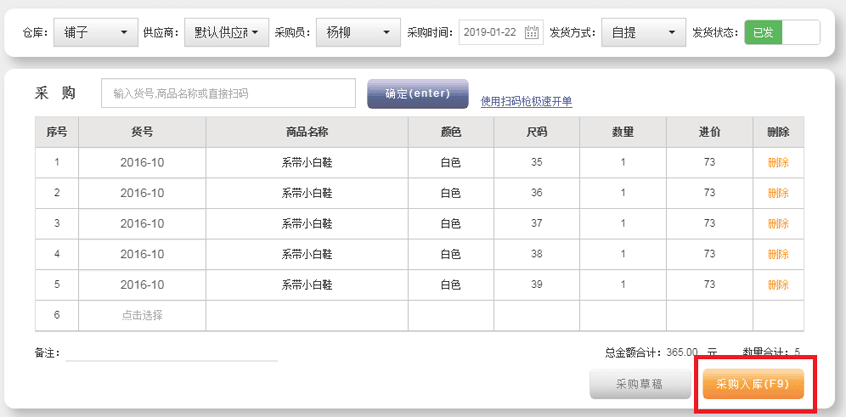Image resolution: width=846 pixels, height=417 pixels.
Task: Open the 供应商 supplier dropdown
Action: (227, 33)
